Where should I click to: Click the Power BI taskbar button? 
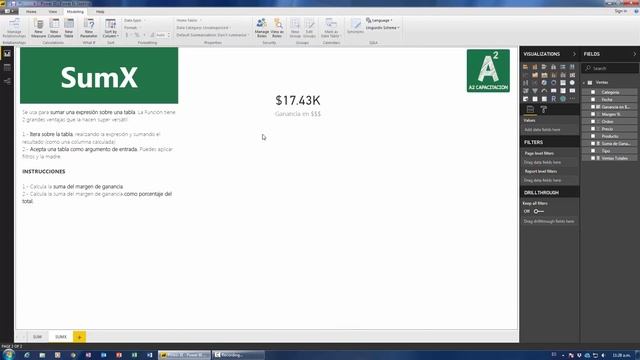[x=184, y=355]
